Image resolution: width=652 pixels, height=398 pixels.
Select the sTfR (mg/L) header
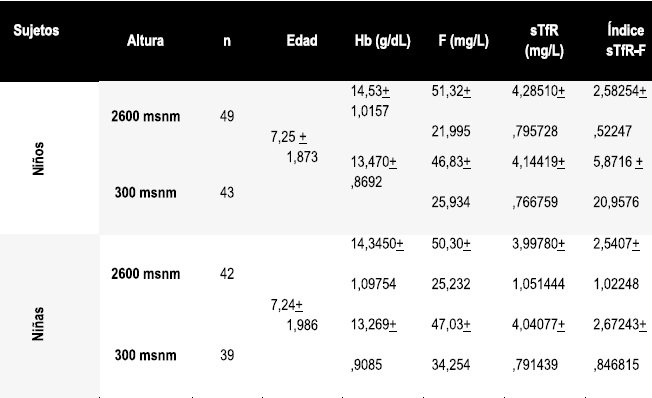tap(544, 41)
